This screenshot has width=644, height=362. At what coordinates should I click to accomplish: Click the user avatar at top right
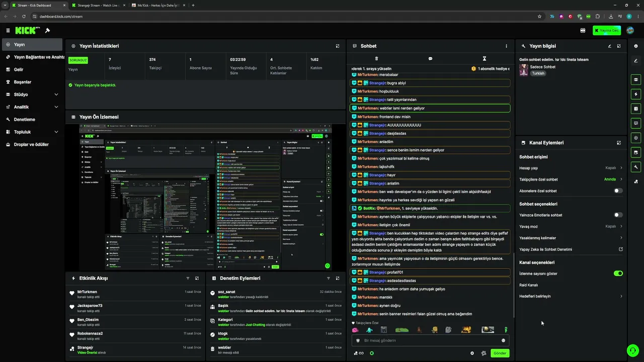[x=630, y=31]
